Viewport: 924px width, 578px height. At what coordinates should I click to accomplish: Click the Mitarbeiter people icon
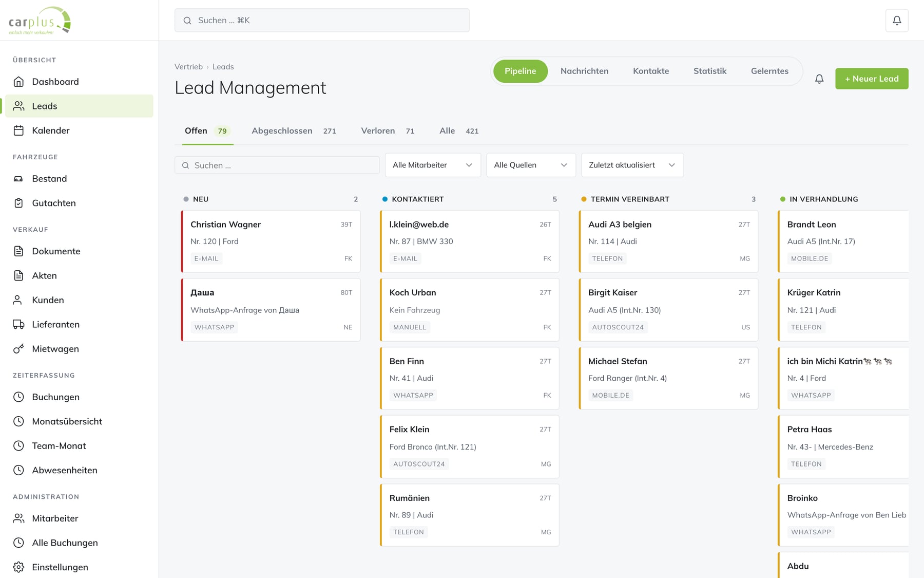(18, 518)
